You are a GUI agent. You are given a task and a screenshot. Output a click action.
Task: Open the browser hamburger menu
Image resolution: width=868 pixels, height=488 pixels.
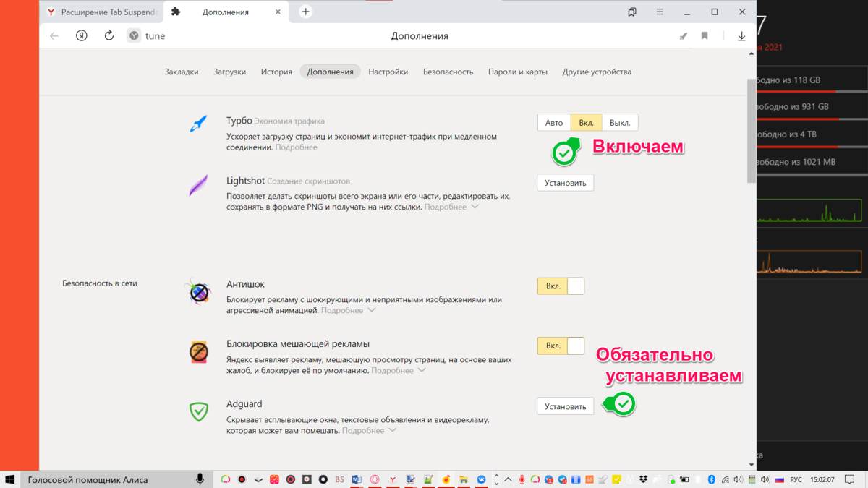pos(660,12)
